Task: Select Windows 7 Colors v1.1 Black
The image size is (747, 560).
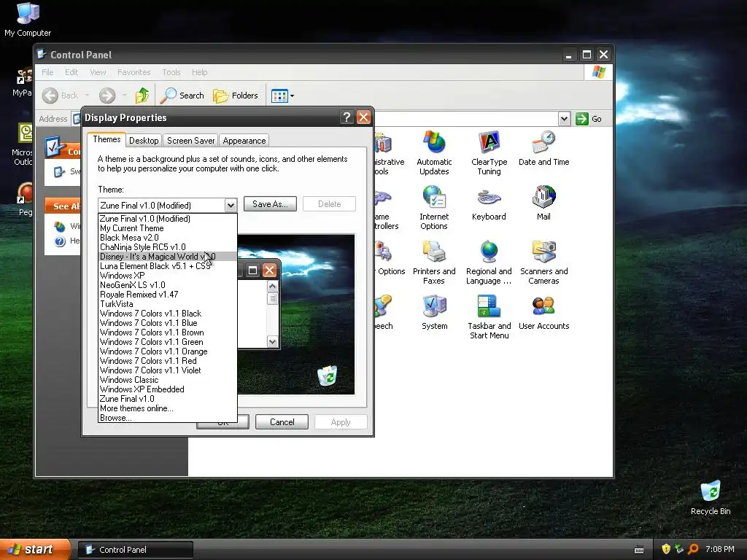Action: pyautogui.click(x=167, y=314)
